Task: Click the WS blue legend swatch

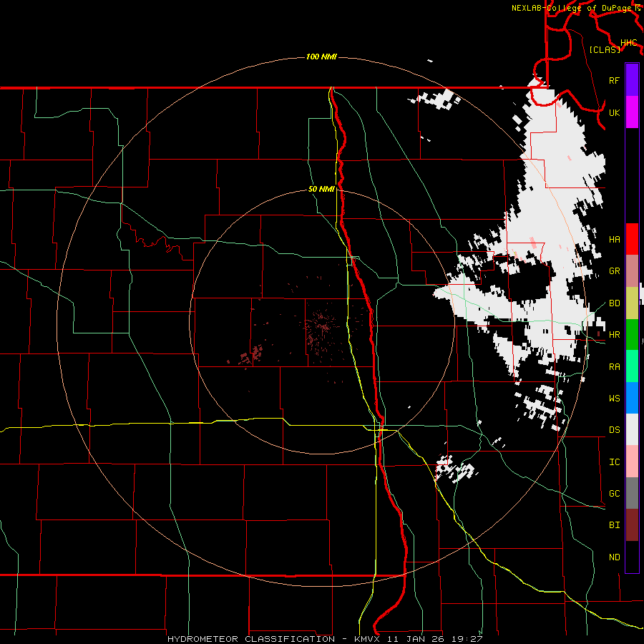Action: [x=632, y=398]
